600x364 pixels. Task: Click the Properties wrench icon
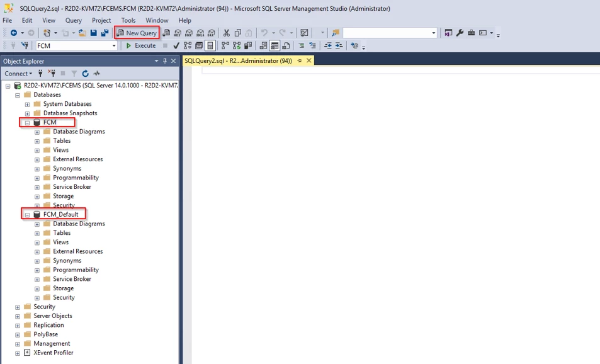[460, 33]
